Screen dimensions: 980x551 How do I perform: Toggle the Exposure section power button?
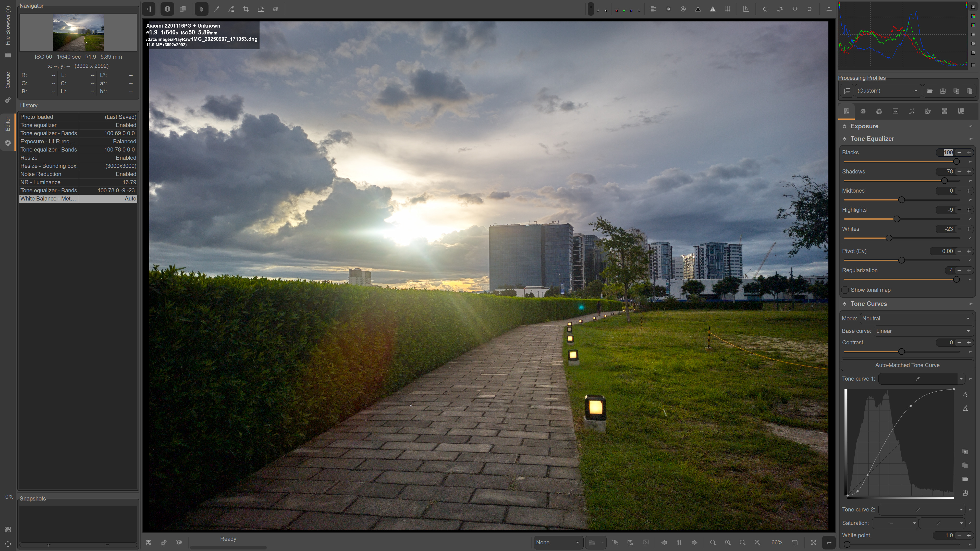click(844, 126)
